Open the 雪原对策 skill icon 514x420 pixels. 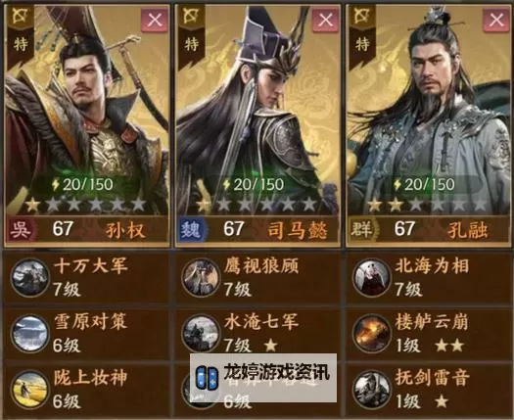(29, 334)
